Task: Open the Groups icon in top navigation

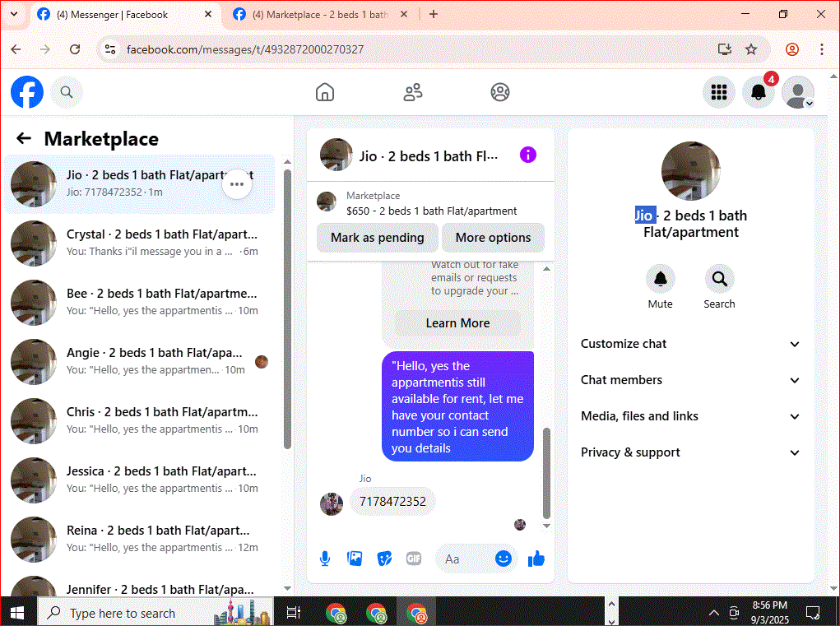Action: point(500,92)
